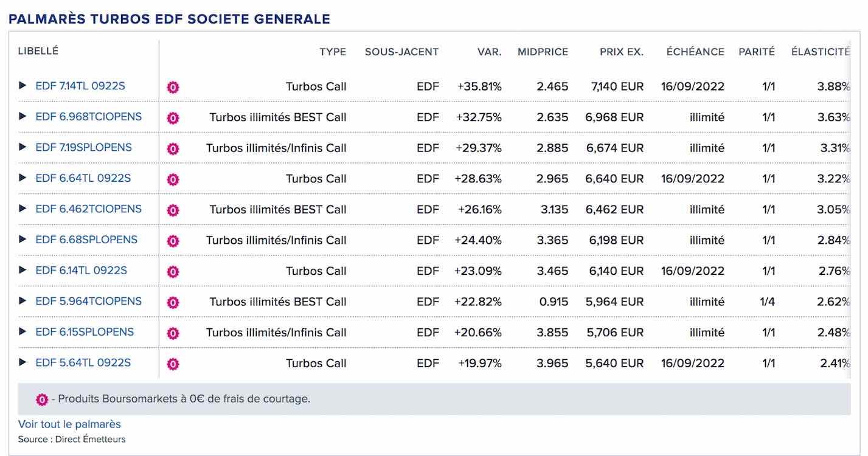Open the EDF 7.19SPLOPENS product link

click(x=84, y=147)
